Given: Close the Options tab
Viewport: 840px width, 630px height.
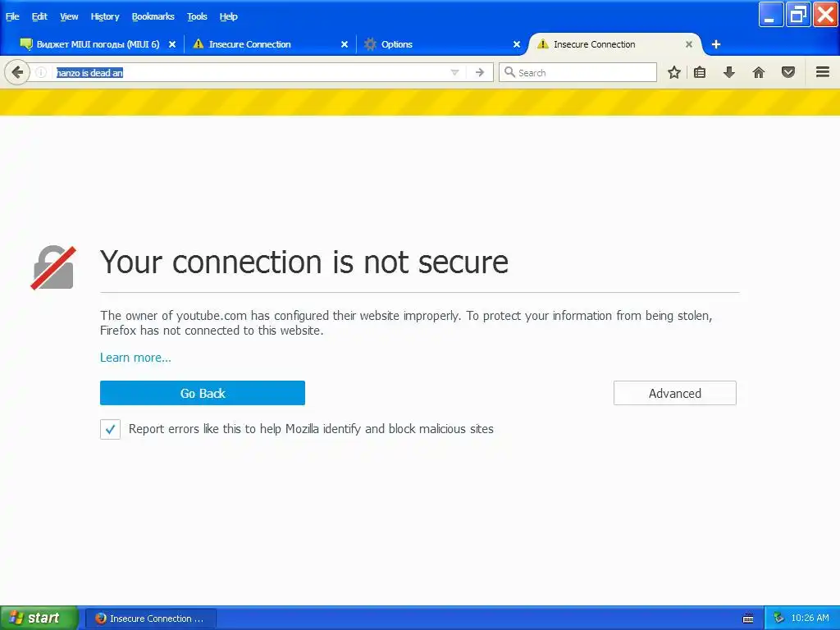Looking at the screenshot, I should click(517, 44).
